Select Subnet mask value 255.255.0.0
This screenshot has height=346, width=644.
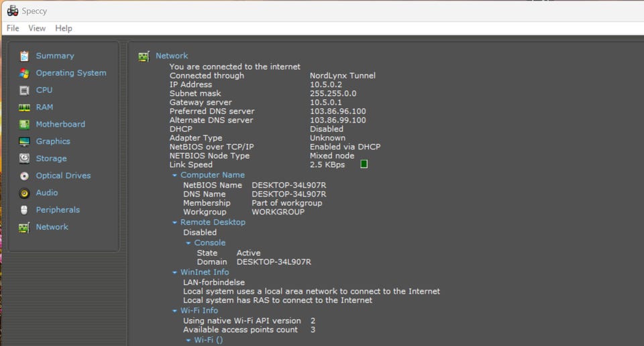333,94
